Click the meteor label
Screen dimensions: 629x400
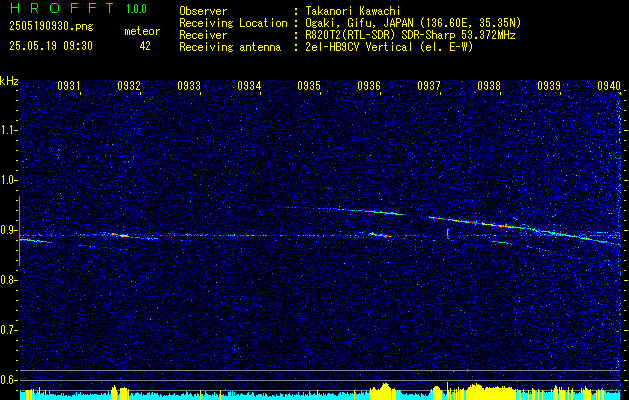tap(142, 31)
